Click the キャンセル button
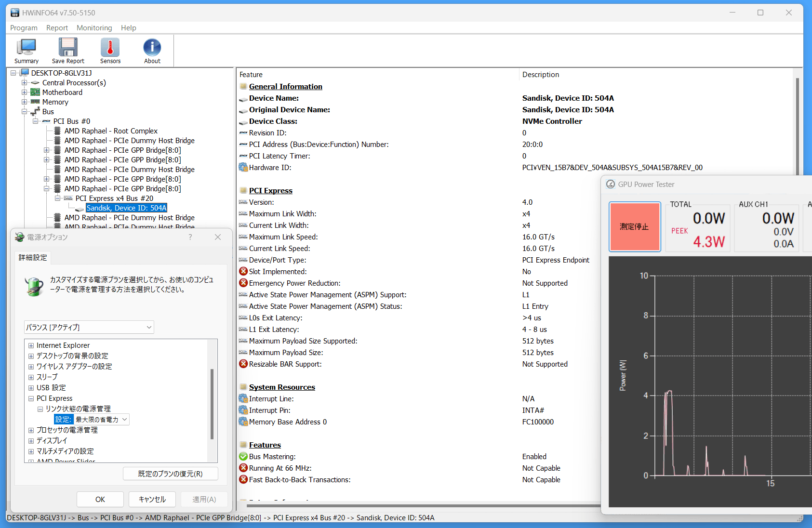812x528 pixels. [152, 499]
